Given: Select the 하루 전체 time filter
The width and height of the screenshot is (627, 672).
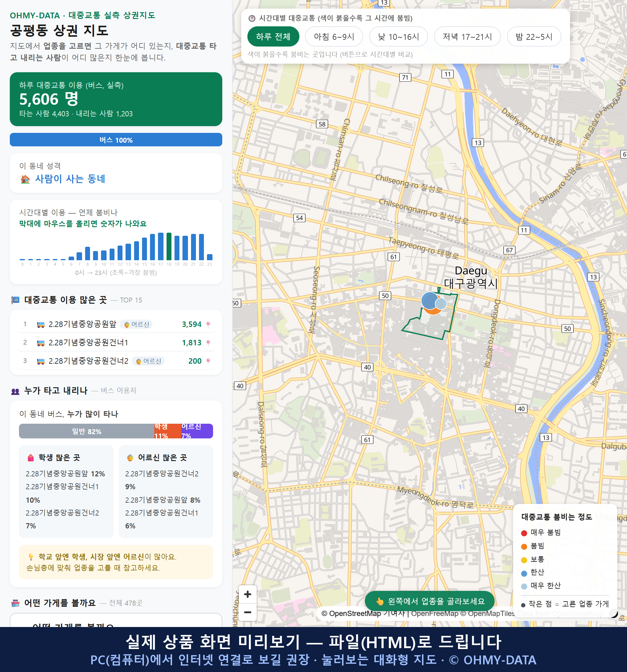Looking at the screenshot, I should click(x=273, y=36).
